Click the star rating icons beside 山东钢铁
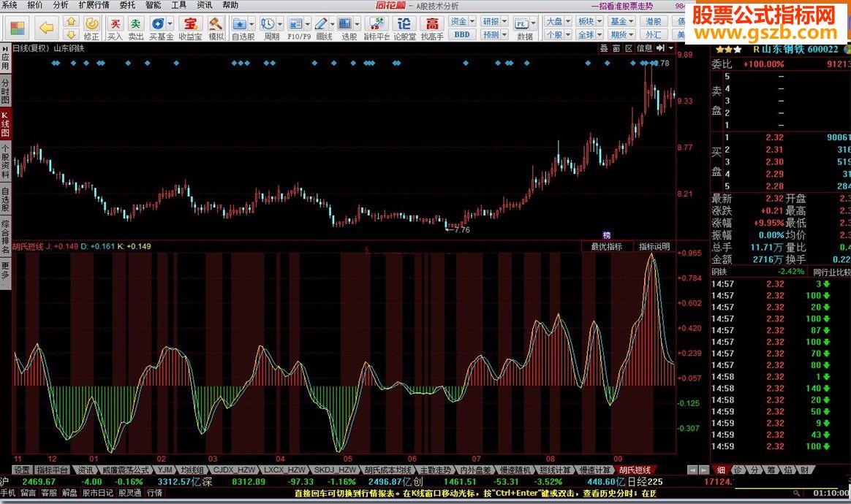This screenshot has width=851, height=504. click(729, 50)
